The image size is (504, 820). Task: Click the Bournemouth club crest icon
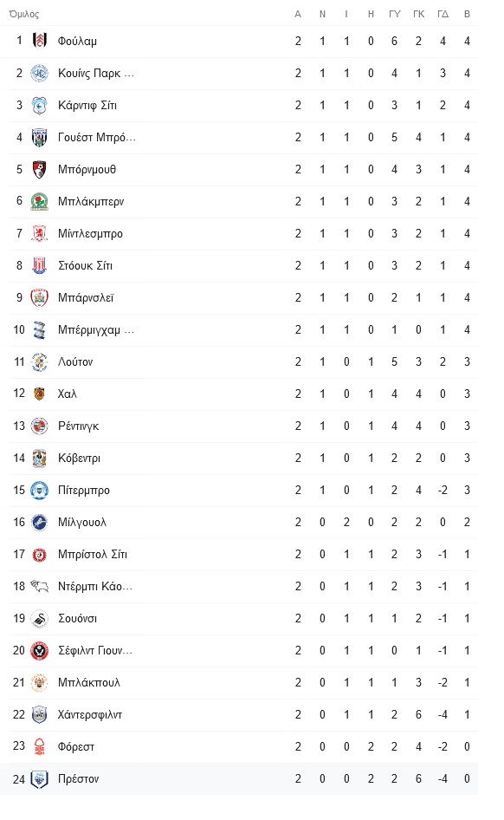[39, 169]
